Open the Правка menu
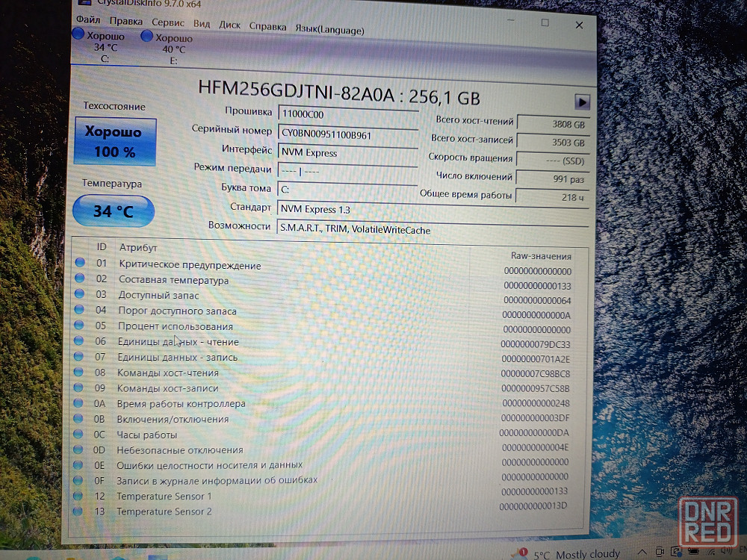 pyautogui.click(x=125, y=22)
